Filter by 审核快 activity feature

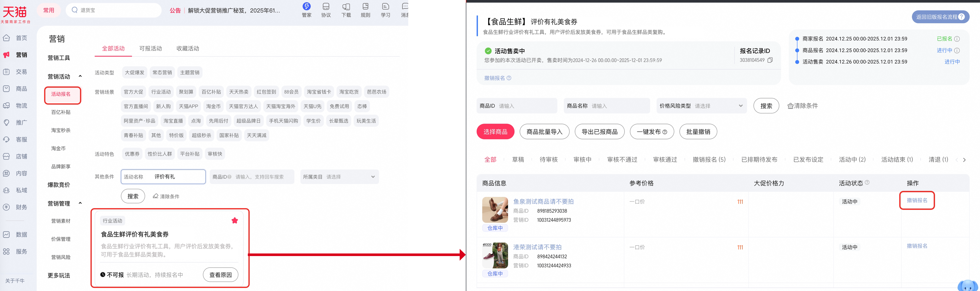[215, 154]
